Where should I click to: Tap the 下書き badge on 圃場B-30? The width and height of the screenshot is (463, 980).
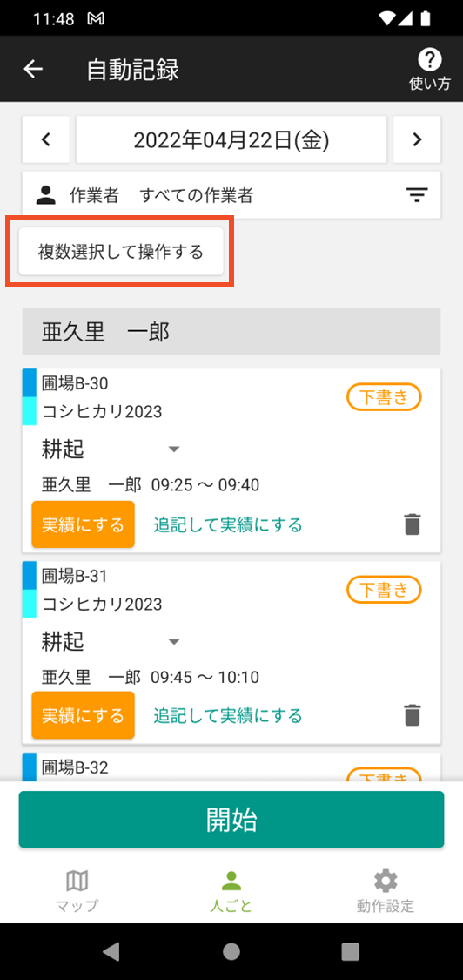[384, 397]
